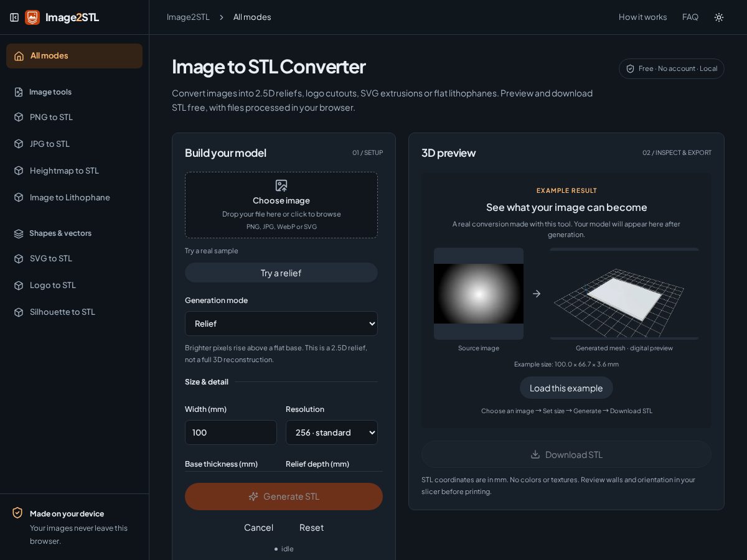
Task: Click the Example size 100.0 x 66.7 x 3.6 mm text
Action: tap(566, 365)
